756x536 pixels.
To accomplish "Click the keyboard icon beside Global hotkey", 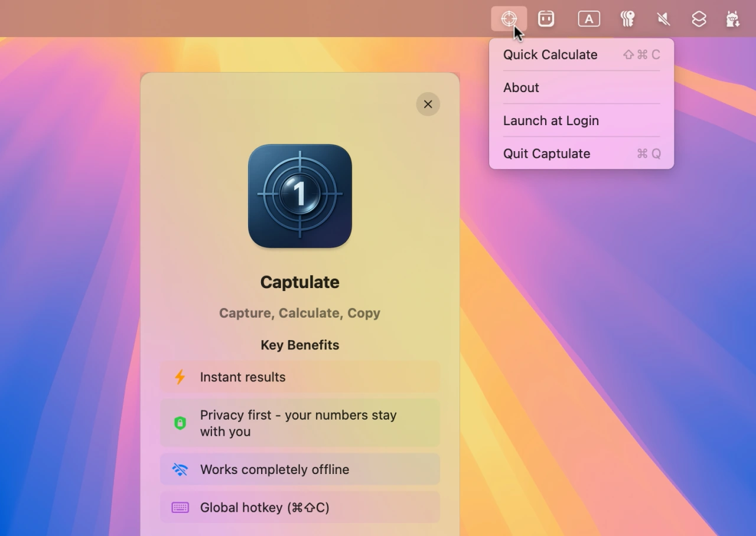I will coord(180,507).
